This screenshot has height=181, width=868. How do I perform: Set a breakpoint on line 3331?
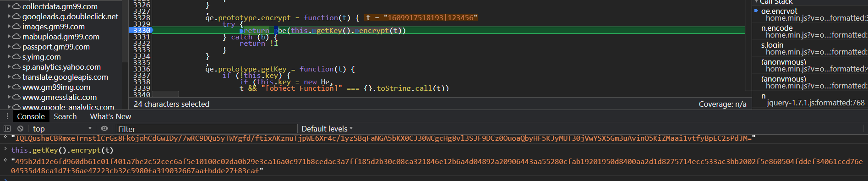point(142,37)
